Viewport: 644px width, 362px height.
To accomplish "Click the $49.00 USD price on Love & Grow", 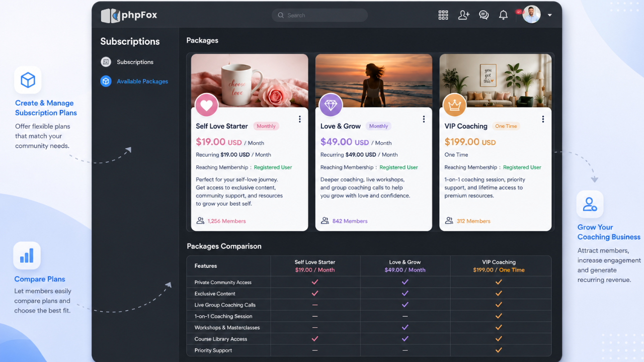I will click(345, 142).
